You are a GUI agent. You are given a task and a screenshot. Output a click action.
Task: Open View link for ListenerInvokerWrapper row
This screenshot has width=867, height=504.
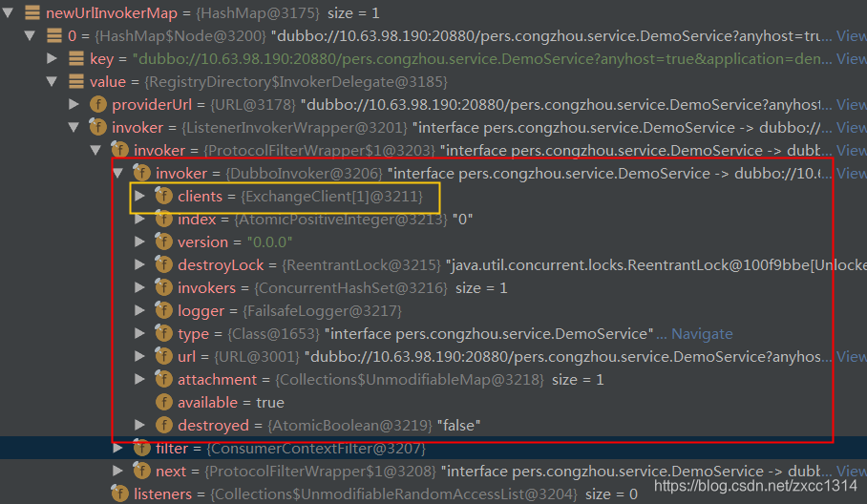pyautogui.click(x=852, y=128)
